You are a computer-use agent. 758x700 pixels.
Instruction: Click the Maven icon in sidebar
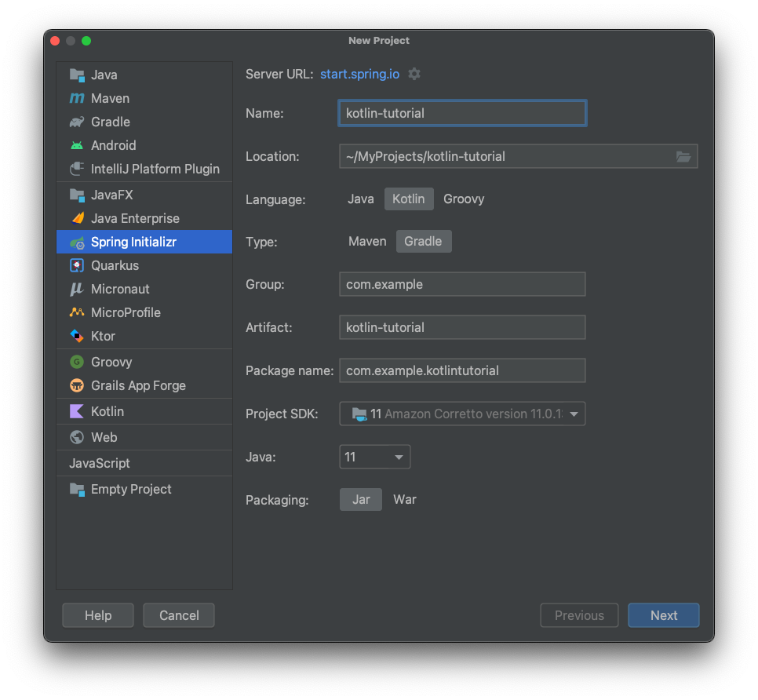[x=77, y=98]
